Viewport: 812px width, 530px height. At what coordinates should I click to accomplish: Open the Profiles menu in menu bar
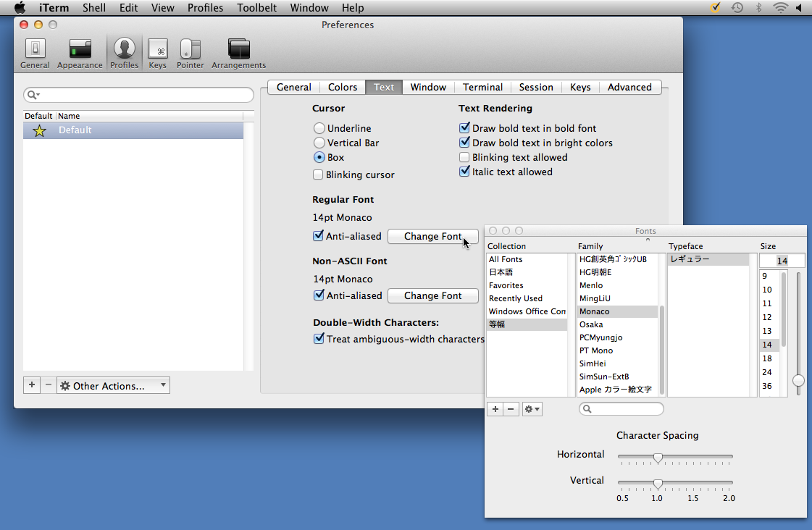coord(205,8)
